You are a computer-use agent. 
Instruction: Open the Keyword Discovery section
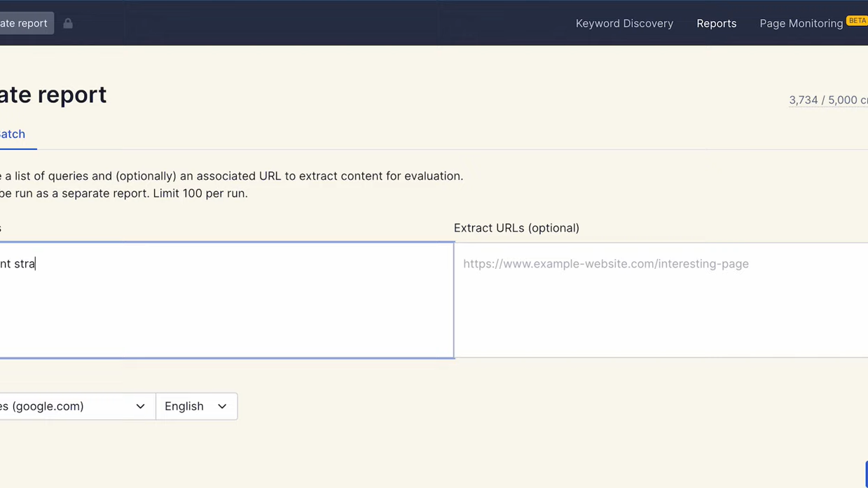coord(624,23)
